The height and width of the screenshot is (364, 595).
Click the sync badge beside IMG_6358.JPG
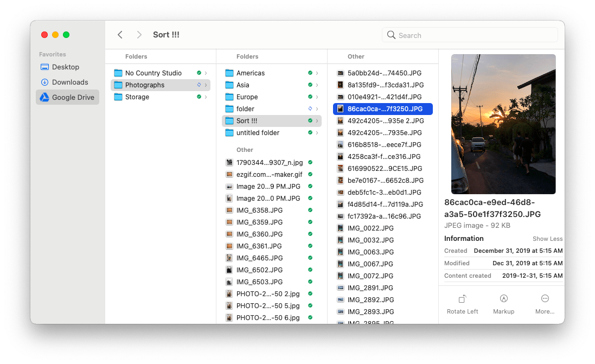[311, 210]
